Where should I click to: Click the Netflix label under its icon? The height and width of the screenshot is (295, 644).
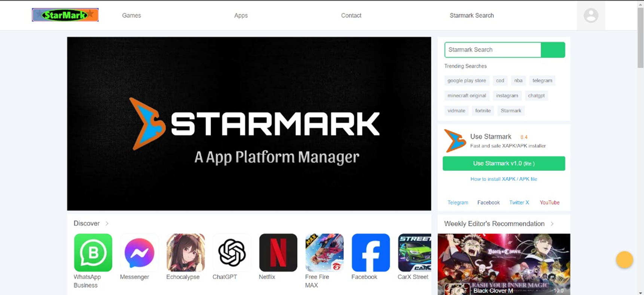pos(267,277)
